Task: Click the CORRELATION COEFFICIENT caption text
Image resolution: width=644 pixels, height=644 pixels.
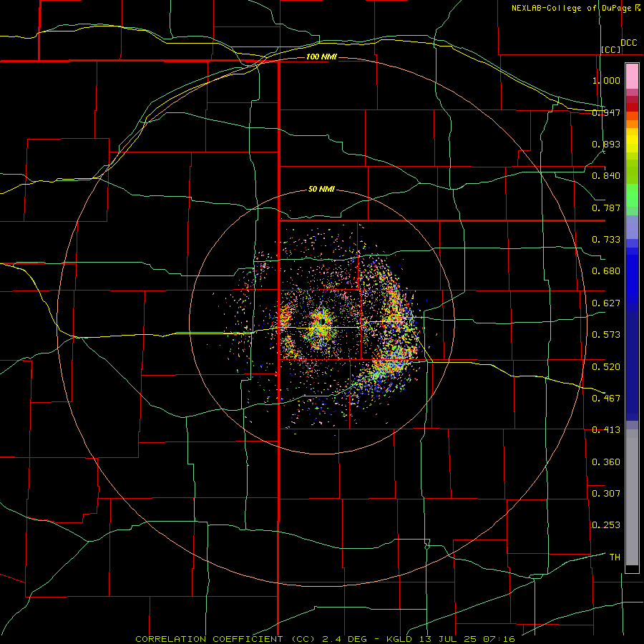Action: [209, 639]
